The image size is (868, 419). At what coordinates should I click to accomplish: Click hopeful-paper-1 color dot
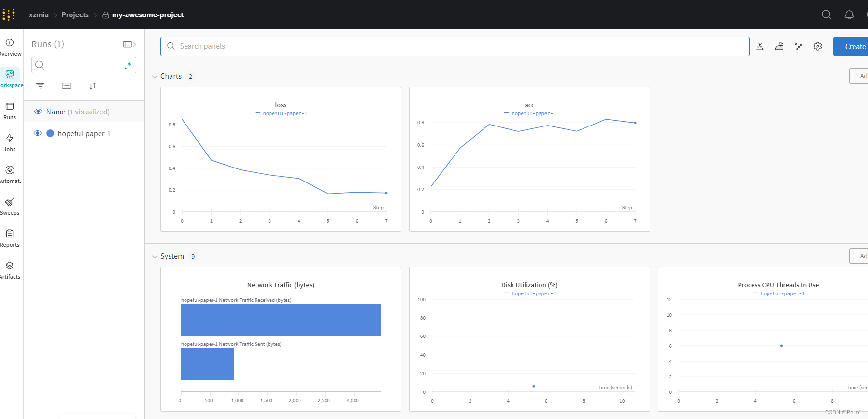click(x=50, y=133)
